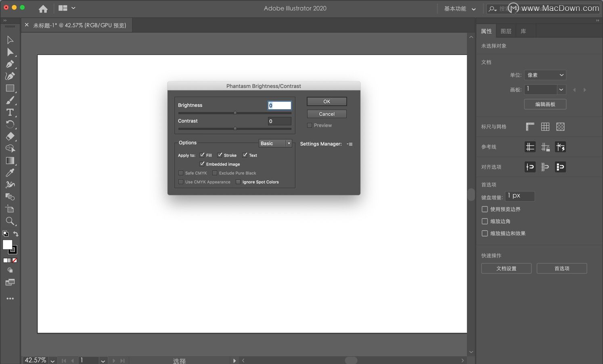The image size is (603, 364).
Task: Select the Rotate tool
Action: point(10,124)
